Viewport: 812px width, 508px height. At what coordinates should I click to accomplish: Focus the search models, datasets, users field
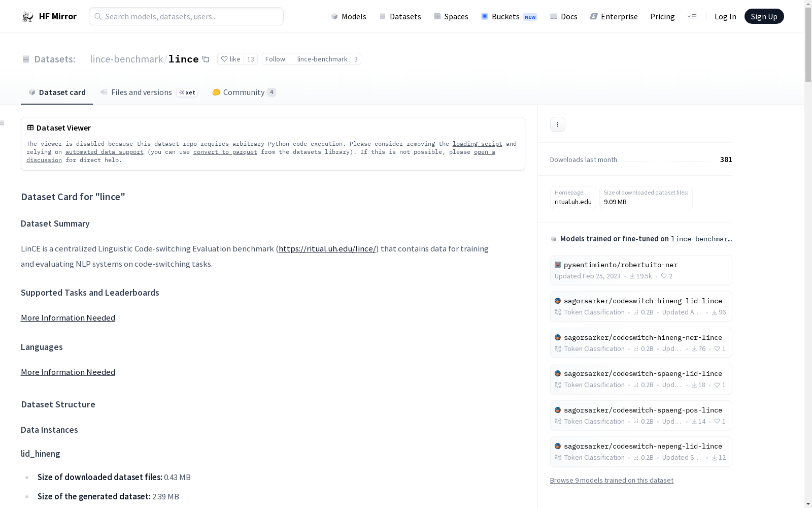point(186,16)
